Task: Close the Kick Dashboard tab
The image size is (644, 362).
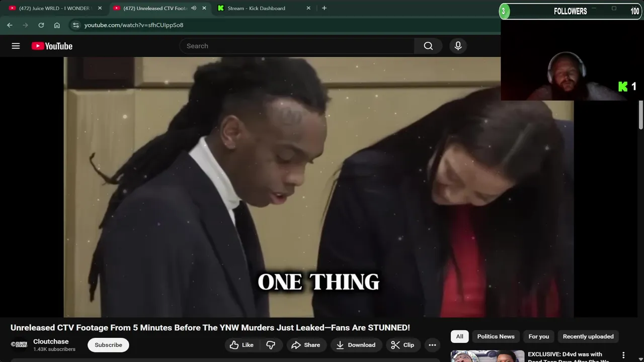Action: pos(308,8)
